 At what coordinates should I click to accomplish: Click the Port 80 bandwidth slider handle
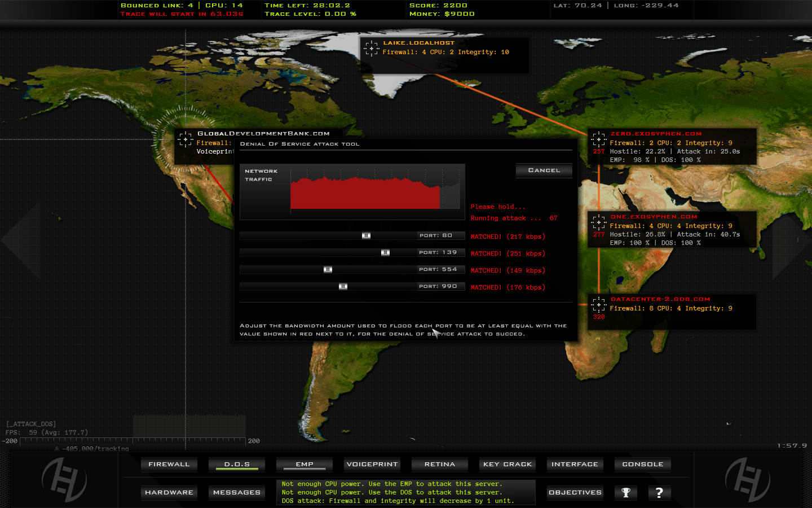pyautogui.click(x=366, y=236)
